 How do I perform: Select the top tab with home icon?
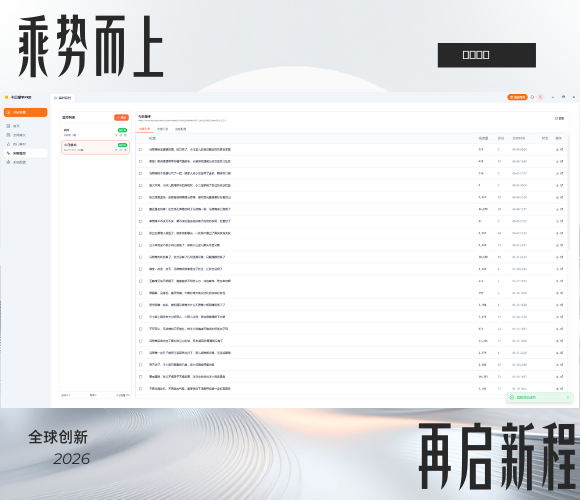click(63, 98)
